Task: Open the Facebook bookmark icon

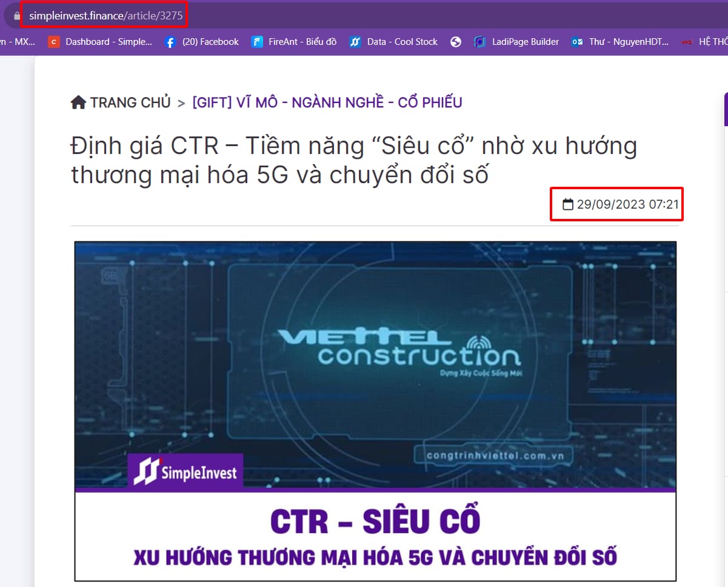Action: 170,42
